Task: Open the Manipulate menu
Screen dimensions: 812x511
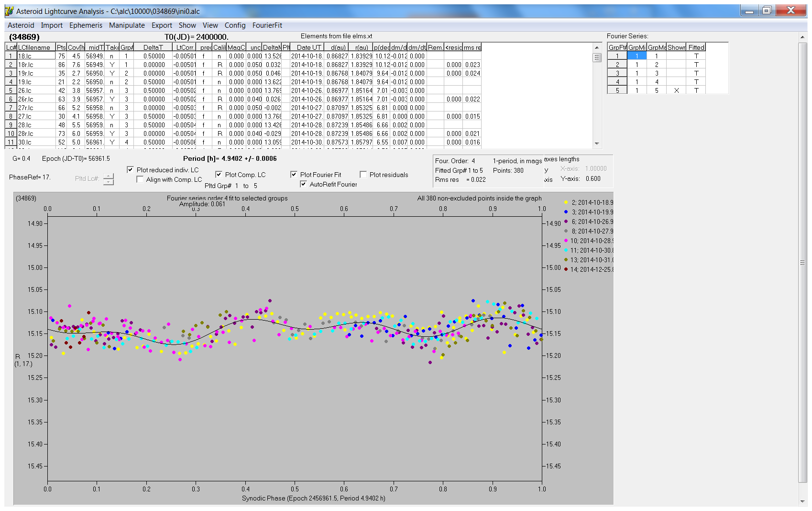Action: tap(127, 25)
